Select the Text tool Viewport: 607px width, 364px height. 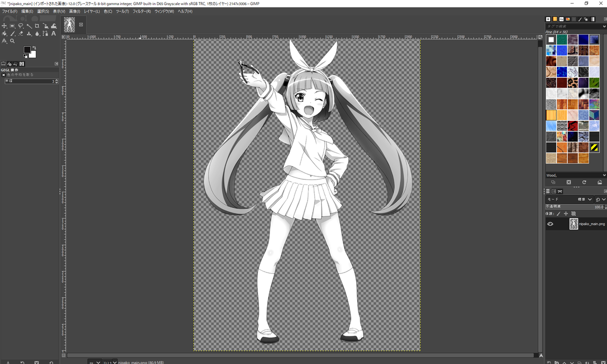[54, 33]
